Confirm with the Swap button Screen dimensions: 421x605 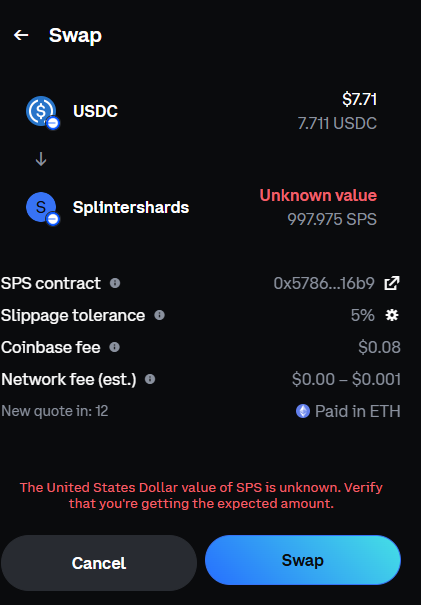click(303, 560)
